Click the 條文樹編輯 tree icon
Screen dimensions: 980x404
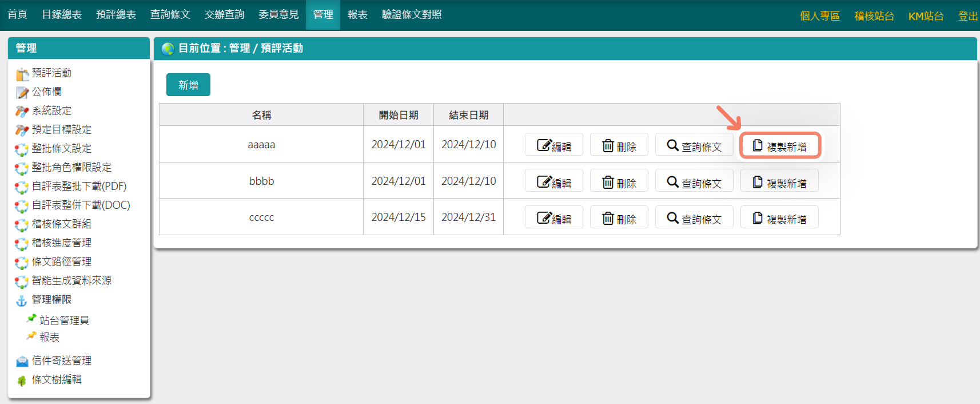click(x=22, y=381)
